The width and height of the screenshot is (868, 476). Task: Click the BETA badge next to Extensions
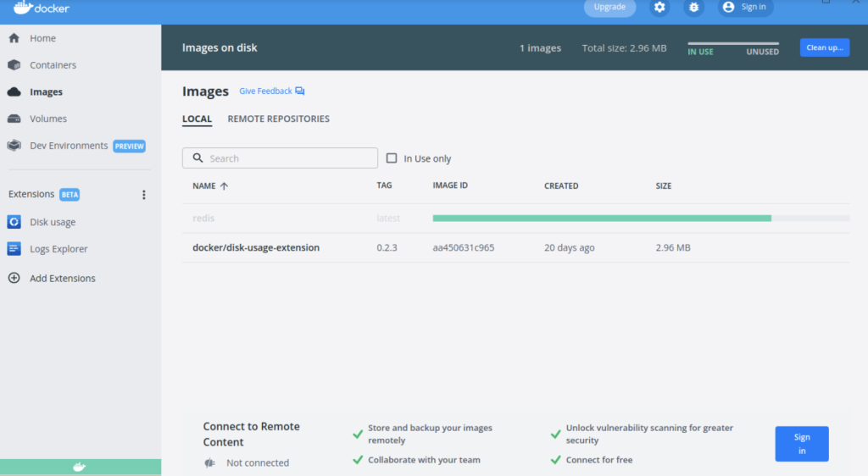70,195
